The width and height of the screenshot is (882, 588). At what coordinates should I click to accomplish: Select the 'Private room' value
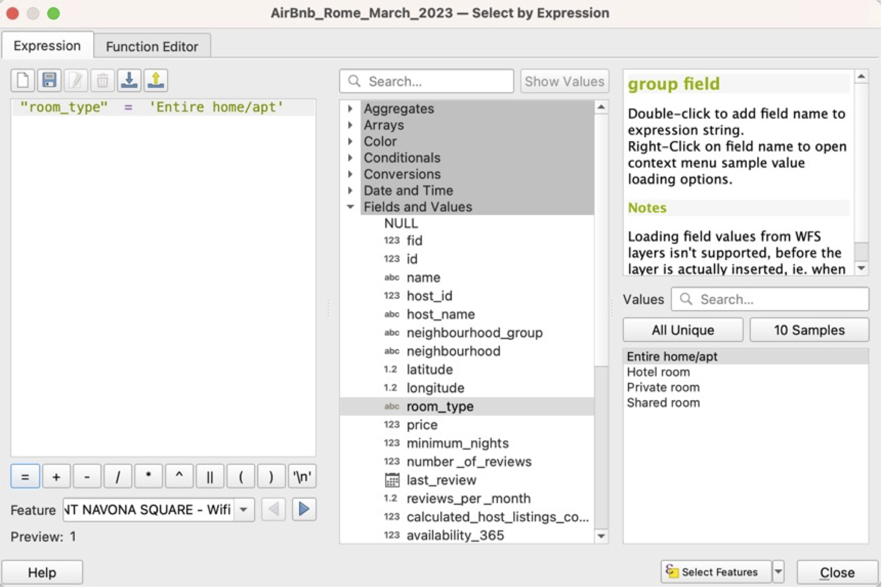click(745, 387)
